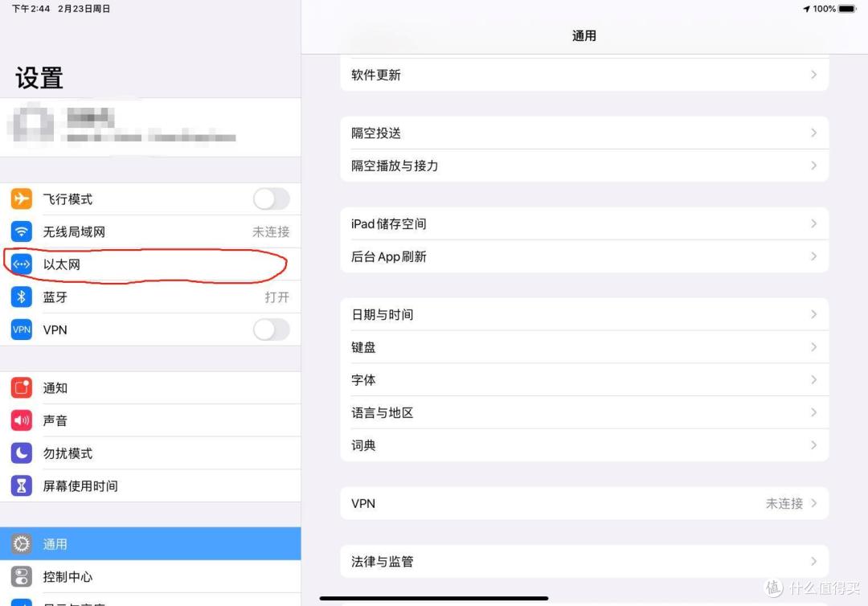Tap 未连接 status on right VPN row

[x=784, y=503]
